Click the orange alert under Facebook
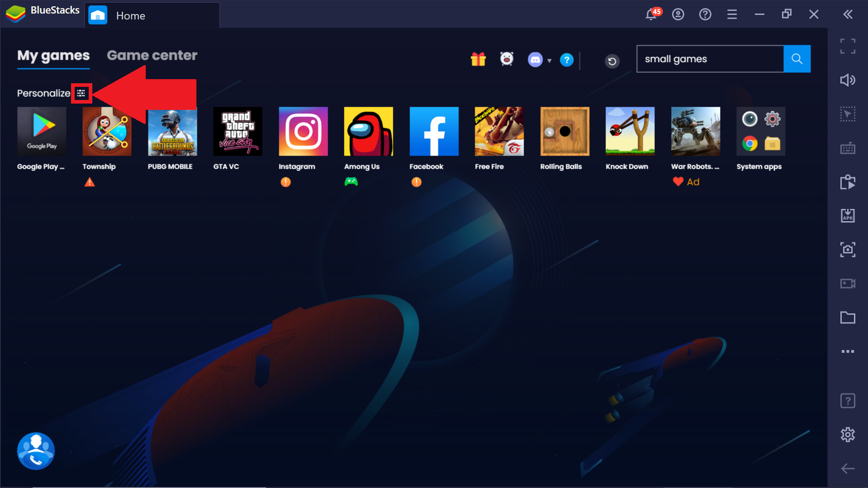868x488 pixels. [416, 182]
